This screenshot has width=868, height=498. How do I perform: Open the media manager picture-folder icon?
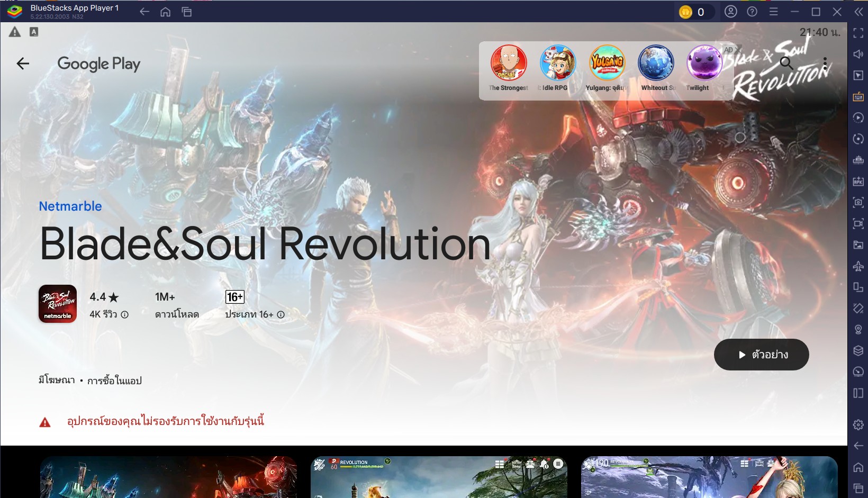coord(858,245)
